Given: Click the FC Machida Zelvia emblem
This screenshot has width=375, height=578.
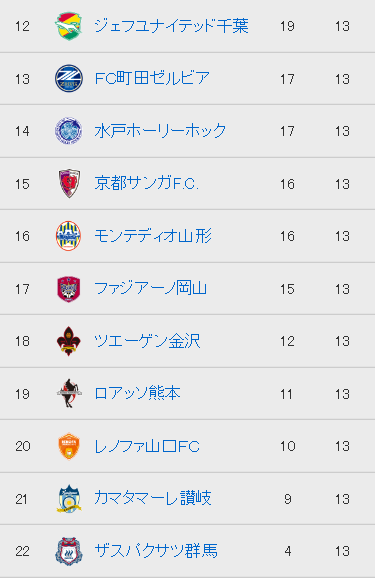Looking at the screenshot, I should point(69,79).
